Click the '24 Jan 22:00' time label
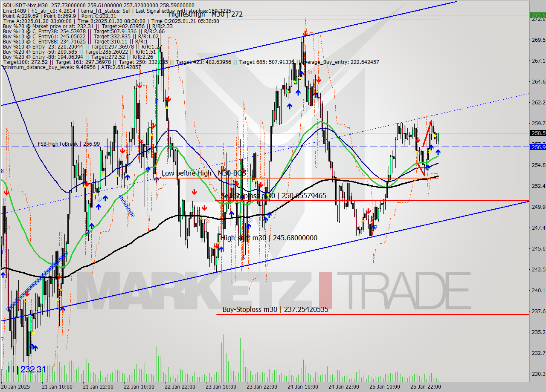Image resolution: width=546 pixels, height=392 pixels. [343, 387]
